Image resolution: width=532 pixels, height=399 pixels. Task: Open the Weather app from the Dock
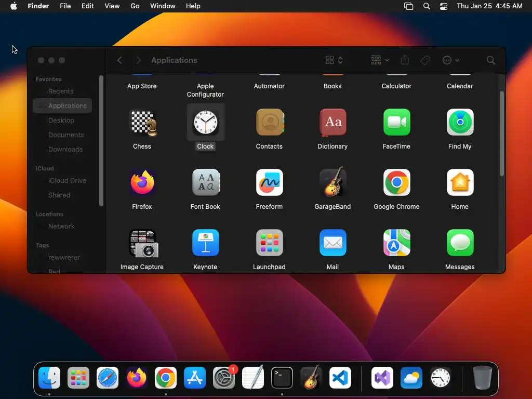coord(411,378)
